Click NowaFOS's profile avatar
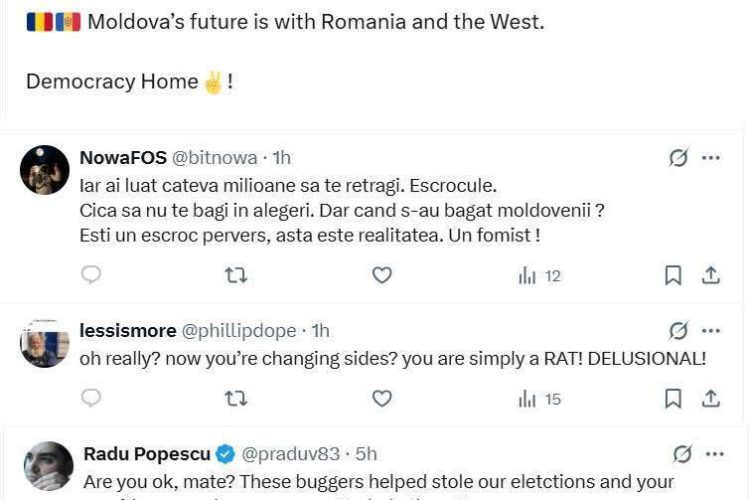 45,170
